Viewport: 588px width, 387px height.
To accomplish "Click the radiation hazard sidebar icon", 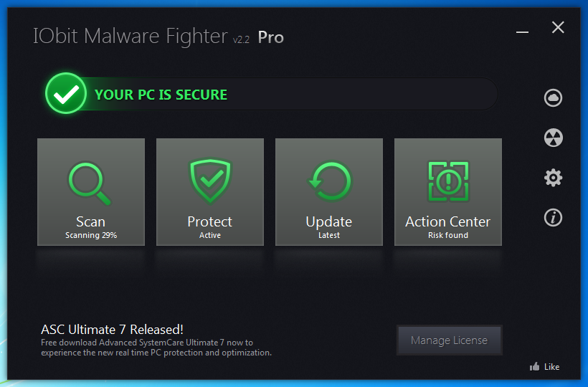I will [553, 138].
